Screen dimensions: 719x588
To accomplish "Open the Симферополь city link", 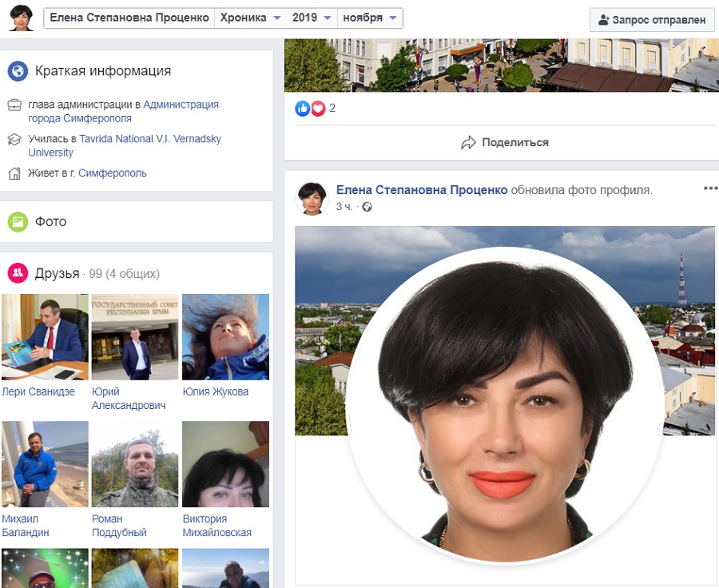I will [x=113, y=173].
